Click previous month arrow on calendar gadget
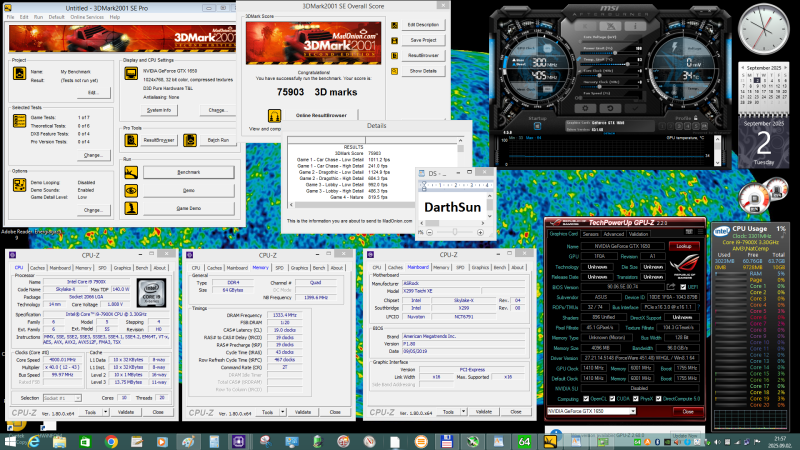 coord(742,68)
